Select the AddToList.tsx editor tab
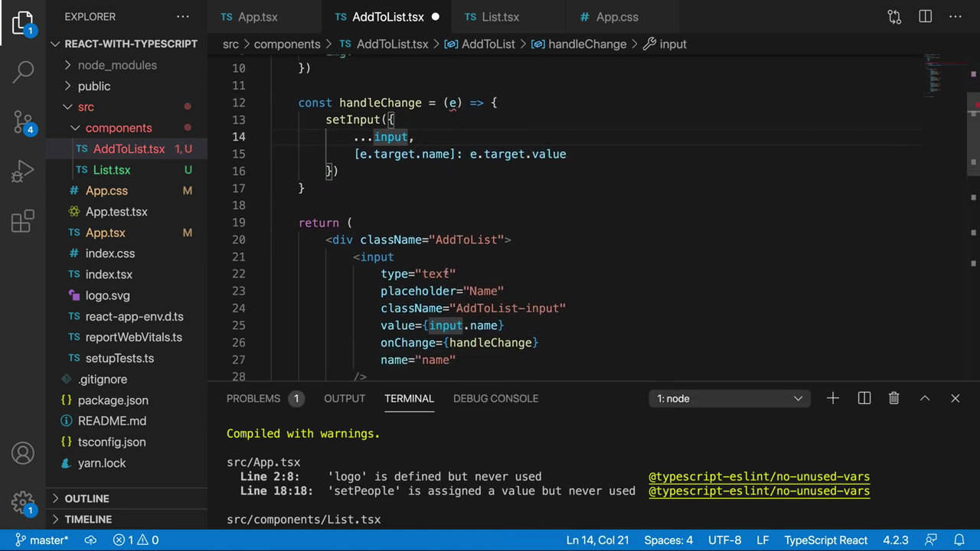This screenshot has width=980, height=551. [x=387, y=17]
